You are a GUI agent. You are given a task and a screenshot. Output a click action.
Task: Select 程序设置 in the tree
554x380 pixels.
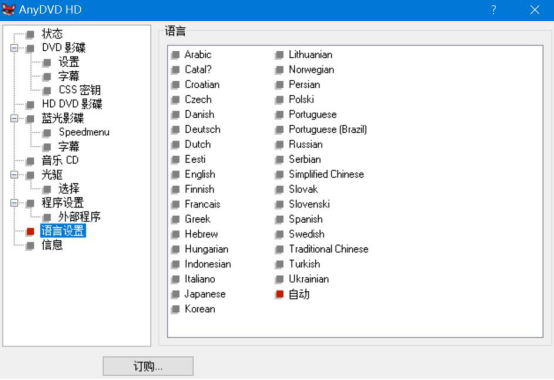coord(63,203)
